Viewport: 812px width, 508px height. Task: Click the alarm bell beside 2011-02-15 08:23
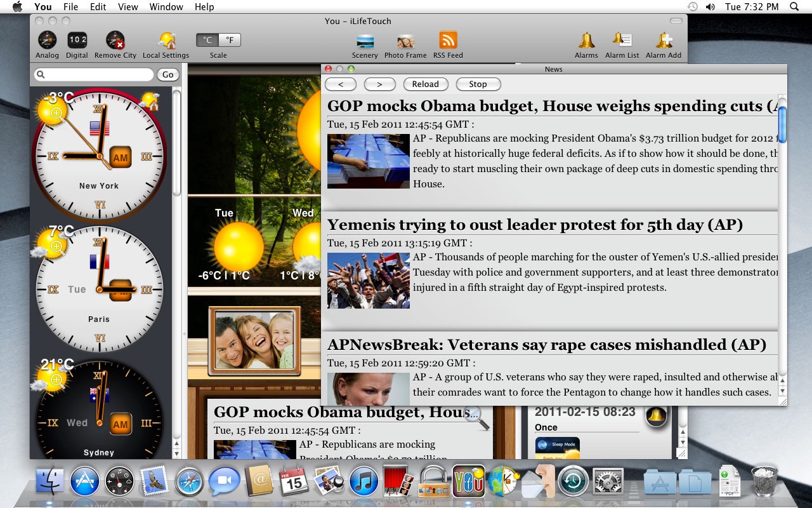click(656, 416)
